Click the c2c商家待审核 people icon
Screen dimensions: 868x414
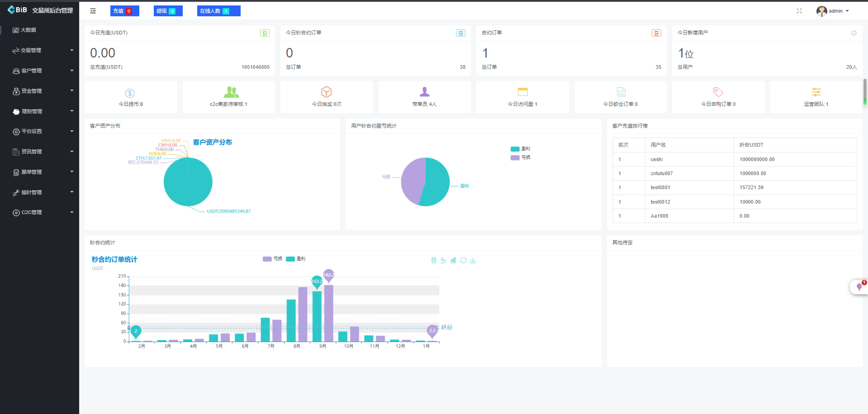pos(231,92)
